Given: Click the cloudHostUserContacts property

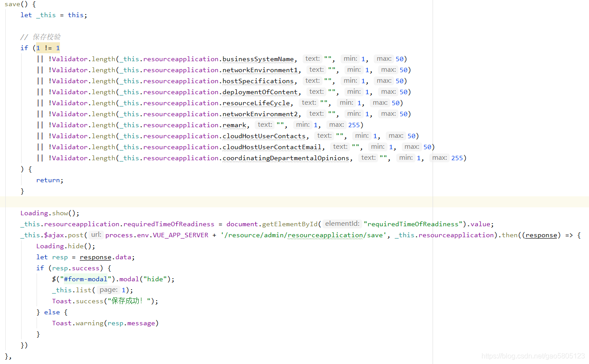Looking at the screenshot, I should pyautogui.click(x=264, y=136).
